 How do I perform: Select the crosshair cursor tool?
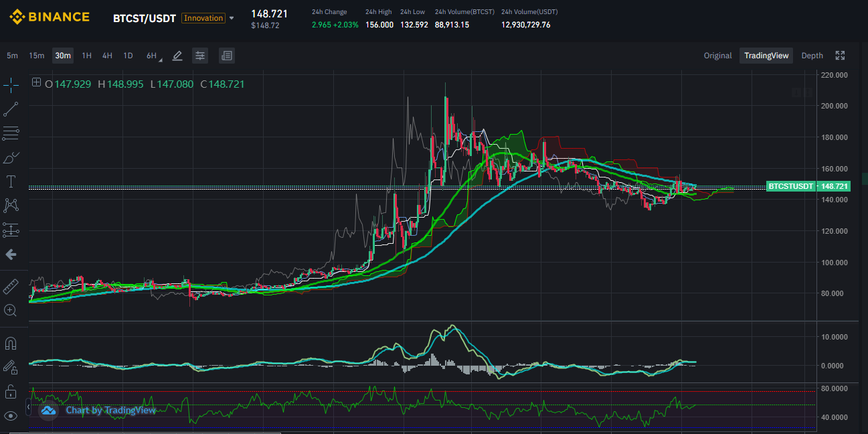pyautogui.click(x=11, y=84)
